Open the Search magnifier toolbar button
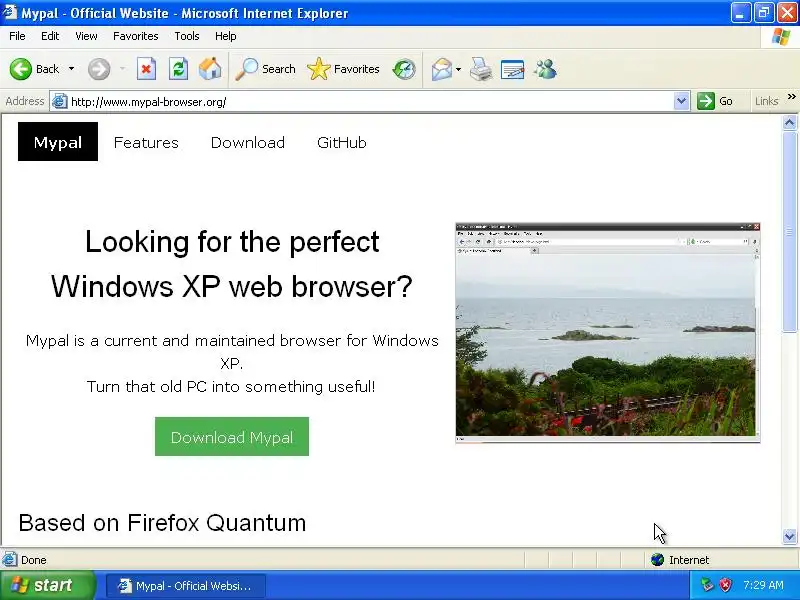Viewport: 800px width, 600px height. click(265, 69)
